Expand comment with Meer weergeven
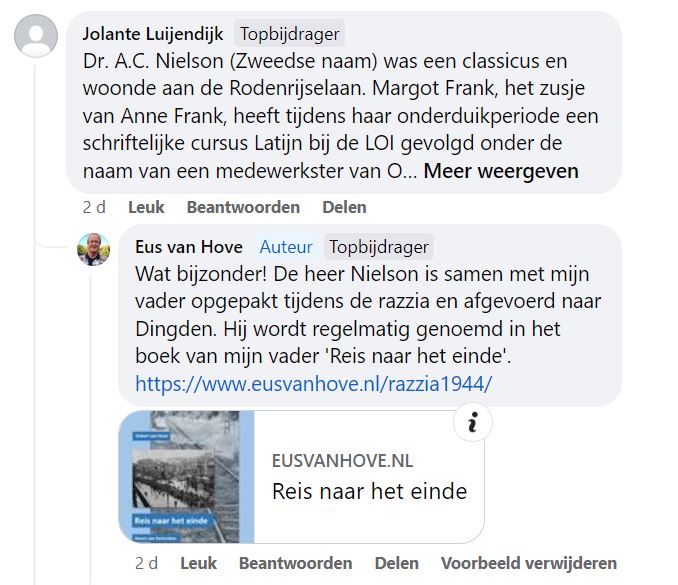This screenshot has width=678, height=585. tap(501, 171)
